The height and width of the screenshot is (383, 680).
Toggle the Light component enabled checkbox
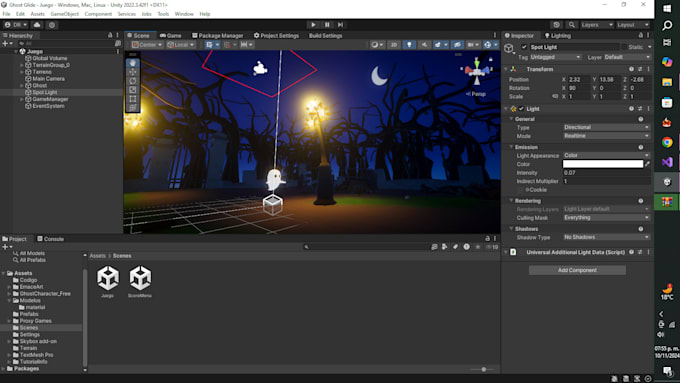click(x=521, y=109)
